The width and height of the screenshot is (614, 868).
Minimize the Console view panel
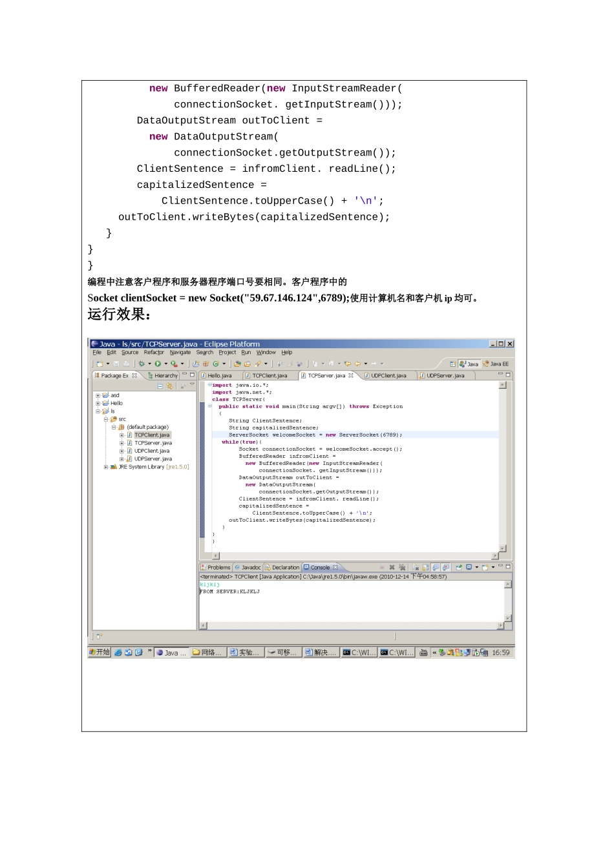(500, 566)
